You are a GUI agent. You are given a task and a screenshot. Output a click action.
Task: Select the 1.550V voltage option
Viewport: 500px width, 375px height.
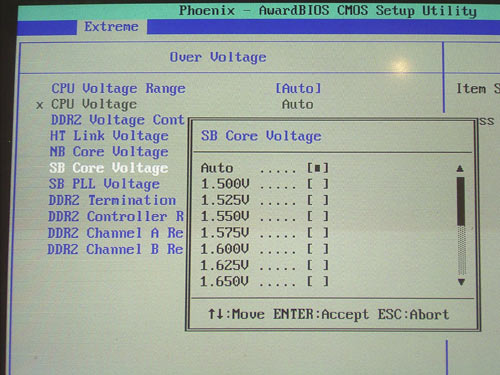pyautogui.click(x=265, y=216)
